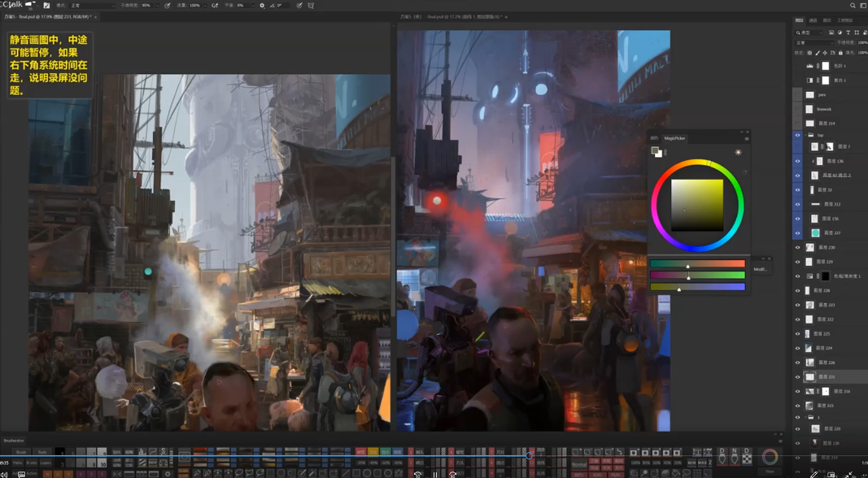Click lock transparent pixels icon
868x478 pixels.
click(809, 53)
